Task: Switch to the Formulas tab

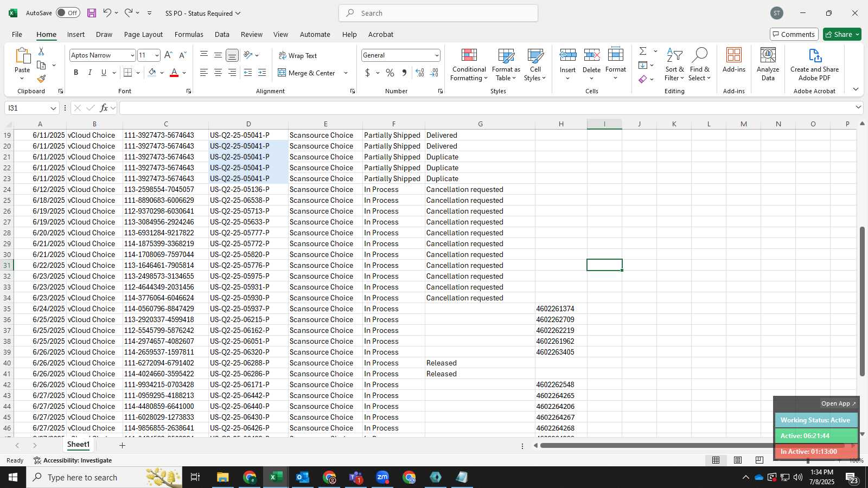Action: (189, 34)
